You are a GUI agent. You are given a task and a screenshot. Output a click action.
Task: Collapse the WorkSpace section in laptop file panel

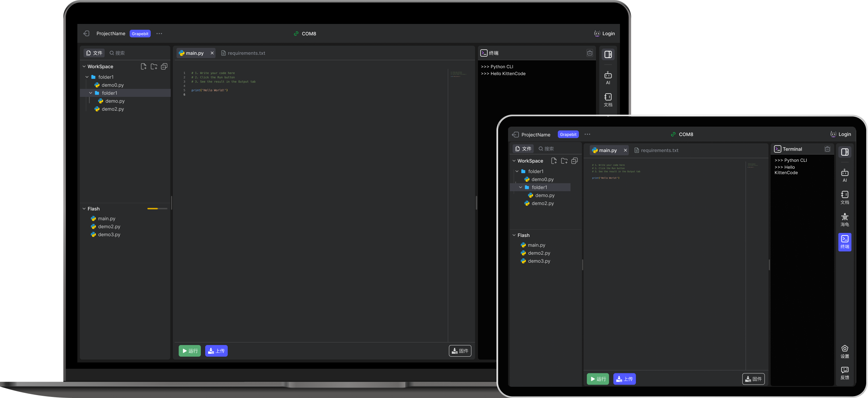click(x=84, y=66)
